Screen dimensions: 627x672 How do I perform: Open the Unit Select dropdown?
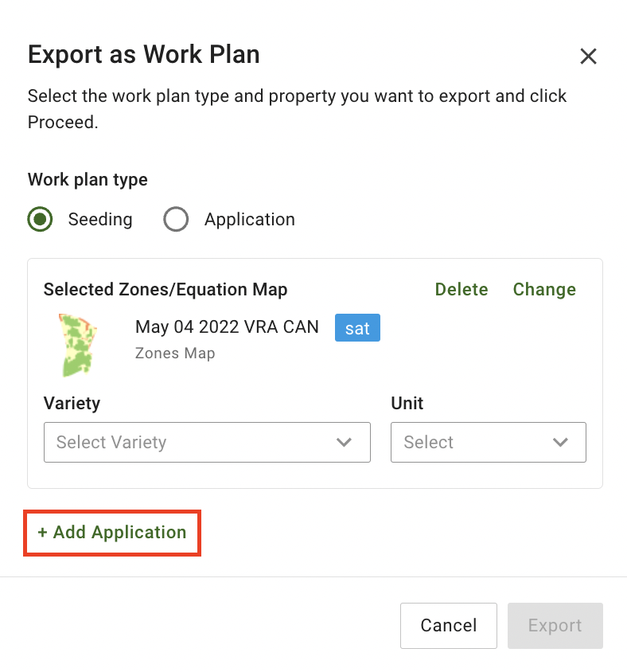pos(477,442)
